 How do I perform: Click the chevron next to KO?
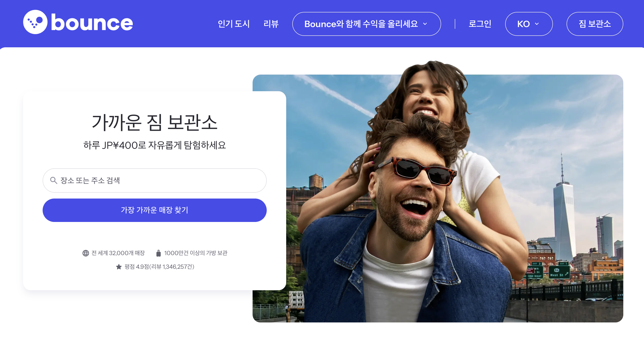point(537,24)
